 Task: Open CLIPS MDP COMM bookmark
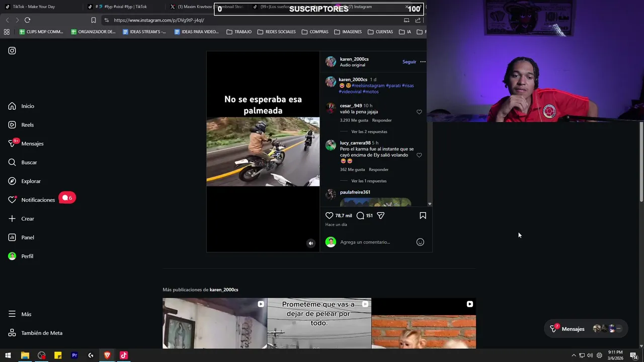point(41,32)
